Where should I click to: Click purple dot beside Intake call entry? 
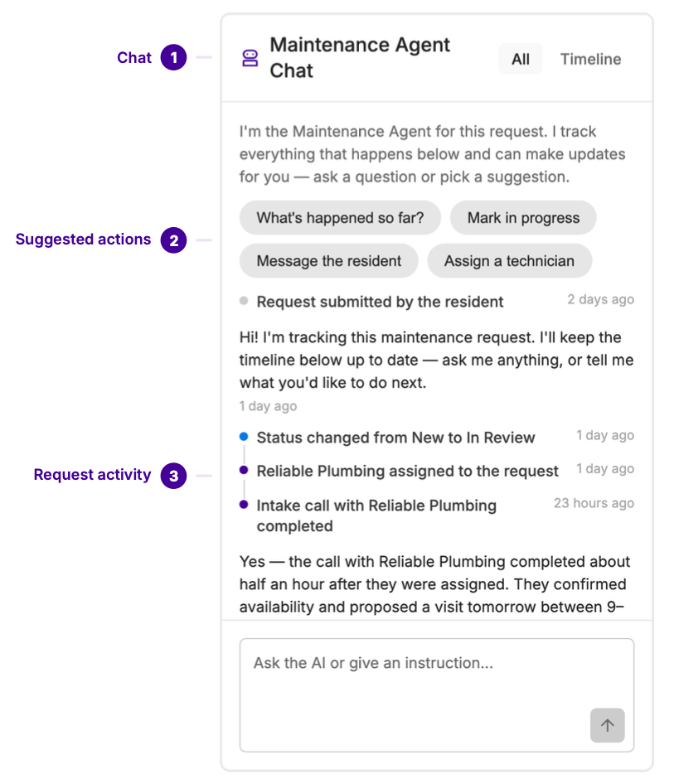pos(244,504)
